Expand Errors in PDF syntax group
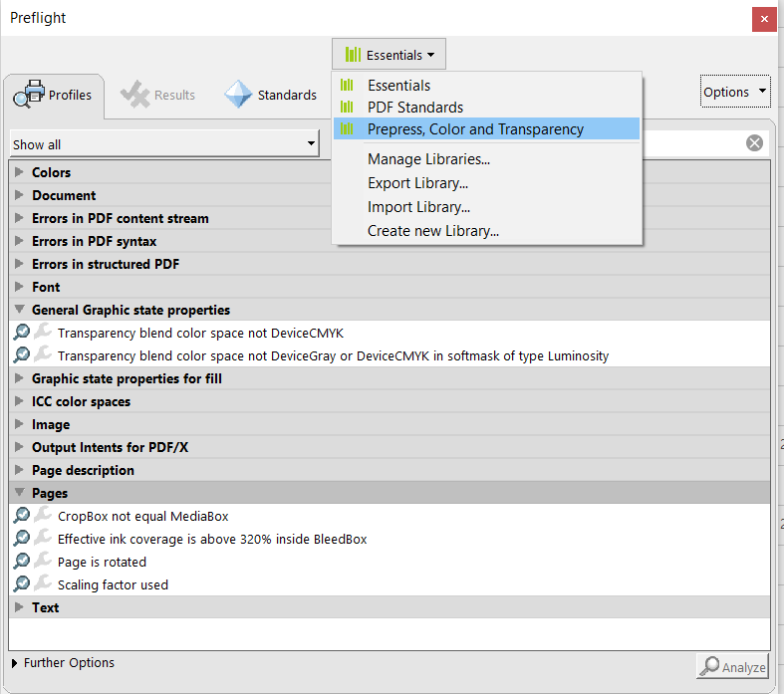The image size is (784, 694). click(19, 241)
